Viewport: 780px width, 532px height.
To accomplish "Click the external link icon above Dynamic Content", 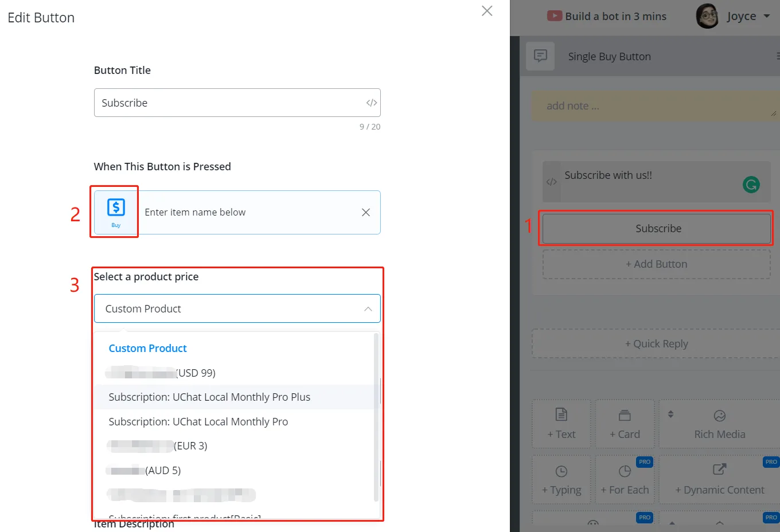I will click(x=719, y=470).
